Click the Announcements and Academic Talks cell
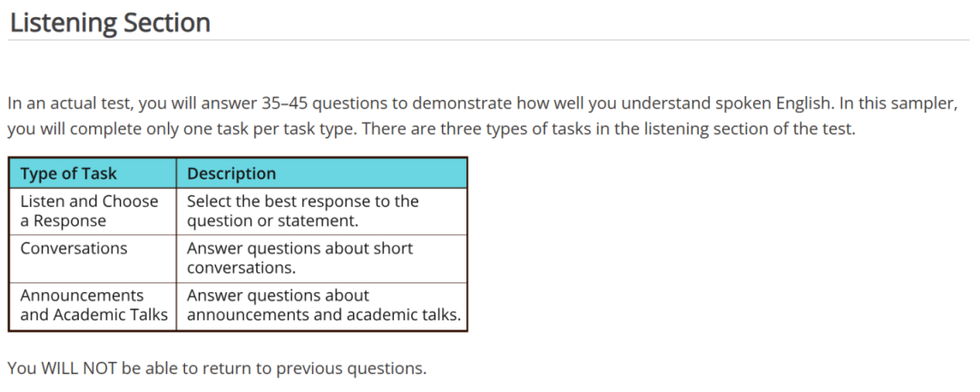Image resolution: width=980 pixels, height=392 pixels. pyautogui.click(x=93, y=307)
